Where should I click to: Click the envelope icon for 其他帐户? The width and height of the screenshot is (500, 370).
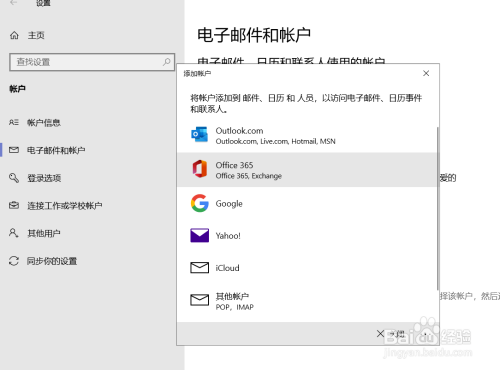(199, 300)
